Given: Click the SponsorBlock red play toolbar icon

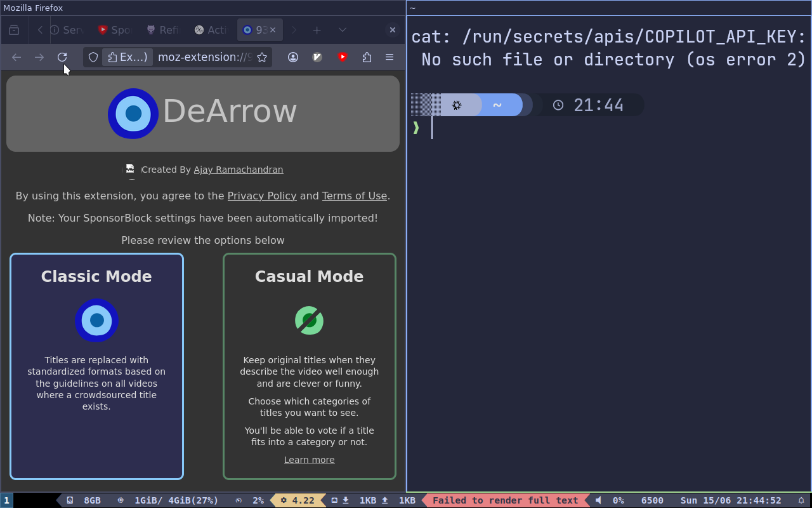Looking at the screenshot, I should click(x=343, y=57).
